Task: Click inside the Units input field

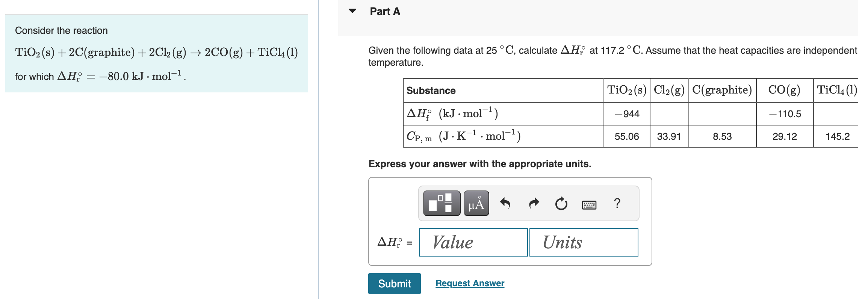Action: [583, 242]
